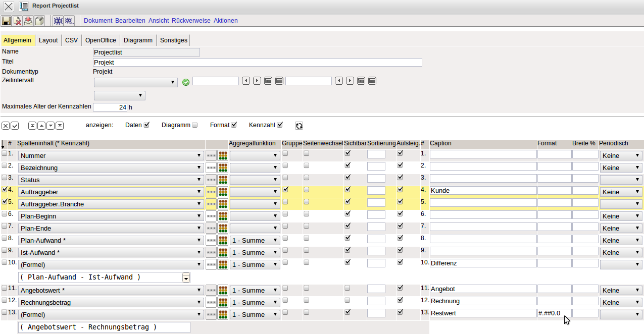Click the green checkmark icon by Zeitintervall
This screenshot has height=334, width=644.
186,82
